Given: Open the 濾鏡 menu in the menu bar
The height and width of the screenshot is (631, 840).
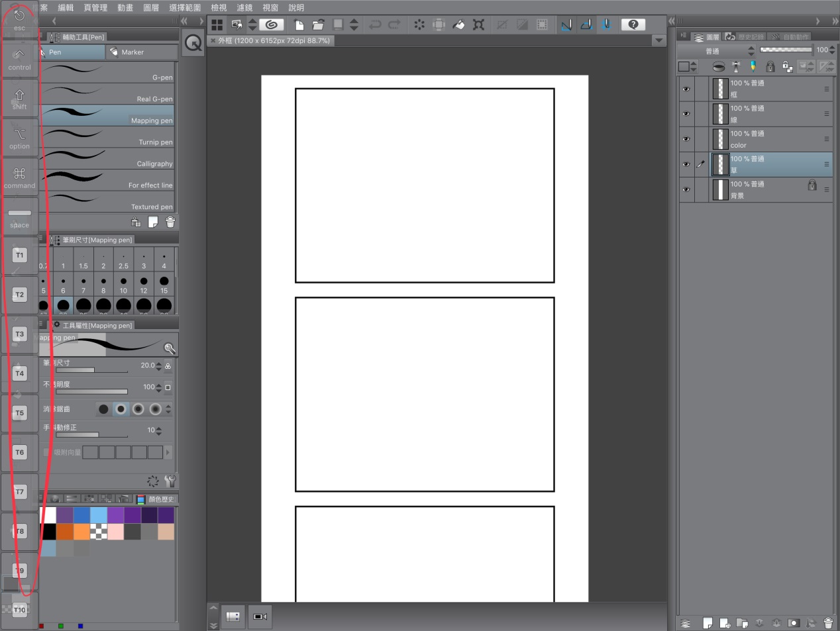Looking at the screenshot, I should point(244,7).
